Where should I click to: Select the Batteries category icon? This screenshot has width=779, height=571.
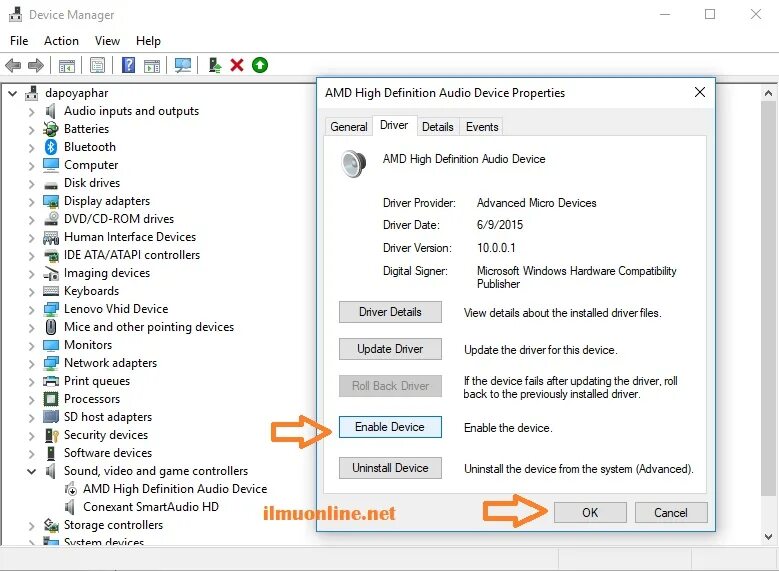coord(51,129)
